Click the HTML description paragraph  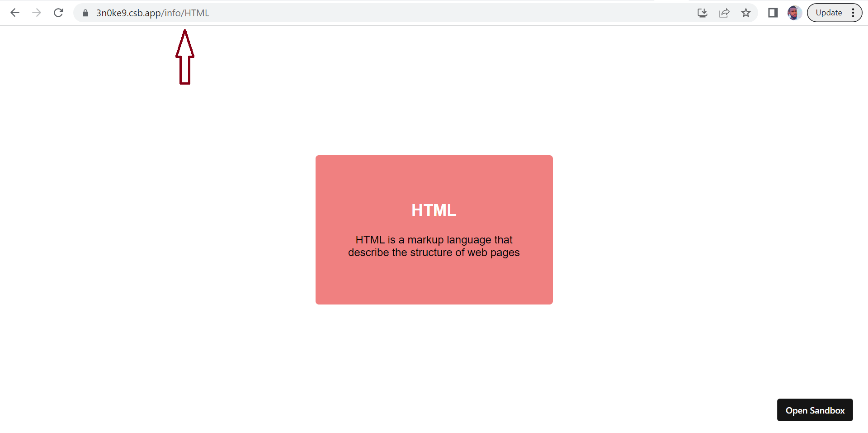pos(434,246)
